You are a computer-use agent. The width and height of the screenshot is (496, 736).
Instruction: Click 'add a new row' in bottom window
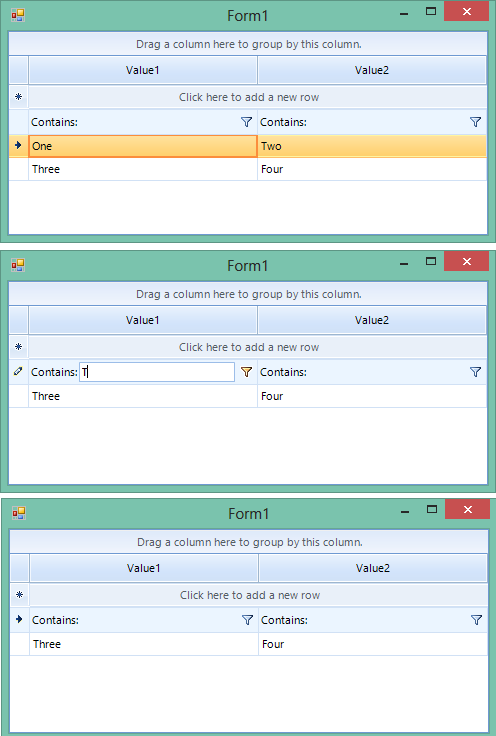coord(259,595)
